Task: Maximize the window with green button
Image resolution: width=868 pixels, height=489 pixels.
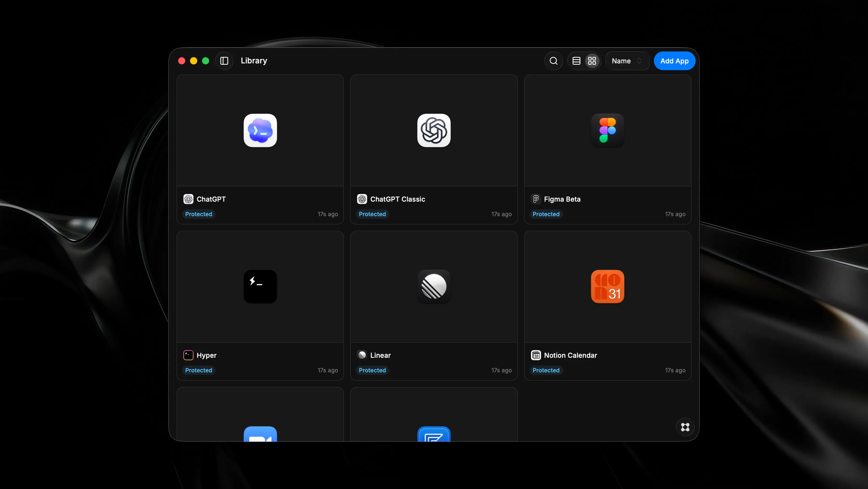Action: pos(206,61)
